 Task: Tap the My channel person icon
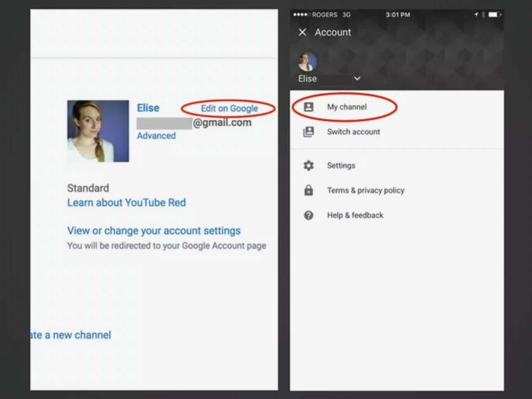point(308,107)
